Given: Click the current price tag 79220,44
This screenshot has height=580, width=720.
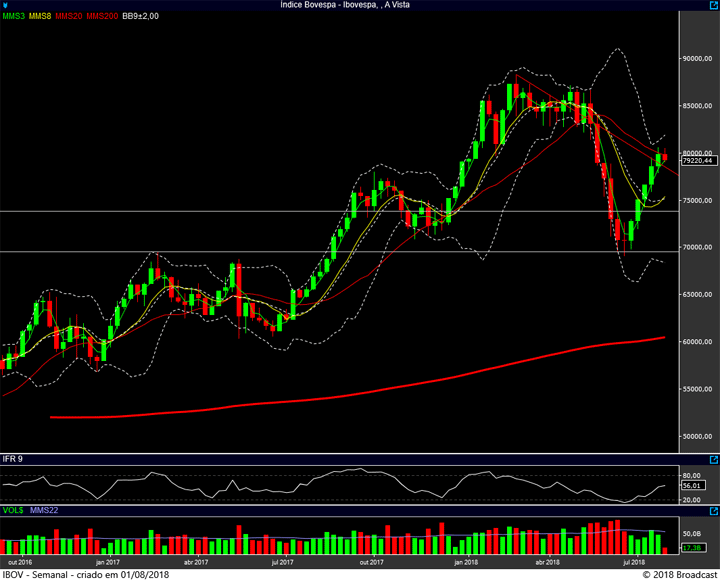Looking at the screenshot, I should point(697,161).
